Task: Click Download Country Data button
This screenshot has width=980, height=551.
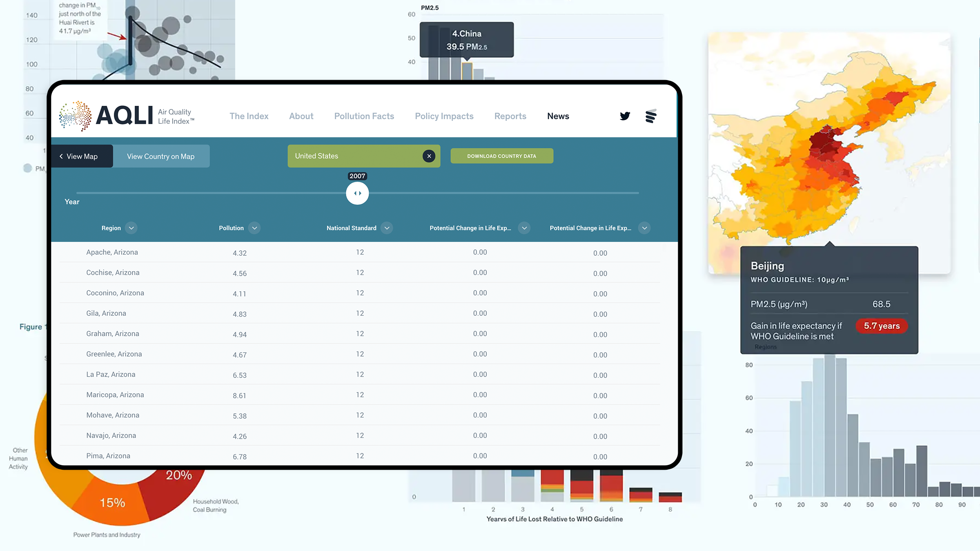Action: (x=502, y=156)
